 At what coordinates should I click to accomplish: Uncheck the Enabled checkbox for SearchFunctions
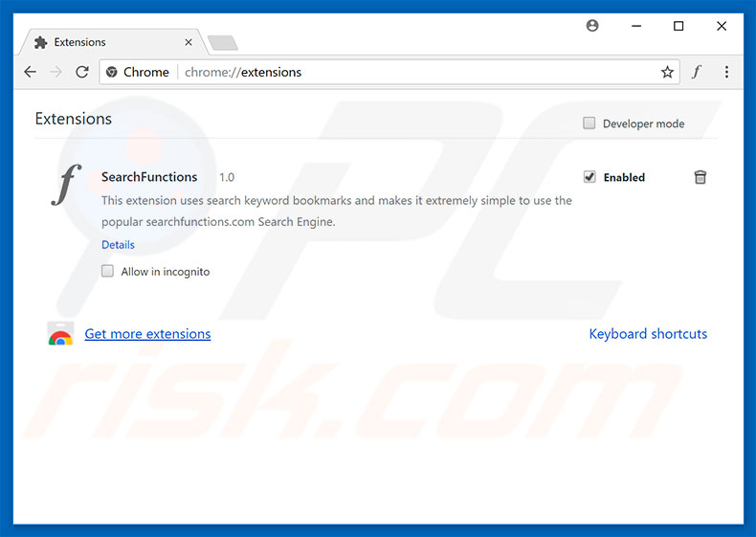[x=589, y=177]
